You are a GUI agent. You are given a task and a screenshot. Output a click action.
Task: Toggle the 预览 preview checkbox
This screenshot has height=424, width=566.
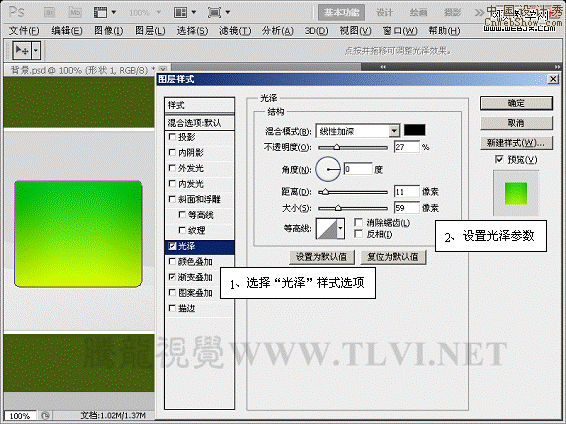click(x=499, y=159)
